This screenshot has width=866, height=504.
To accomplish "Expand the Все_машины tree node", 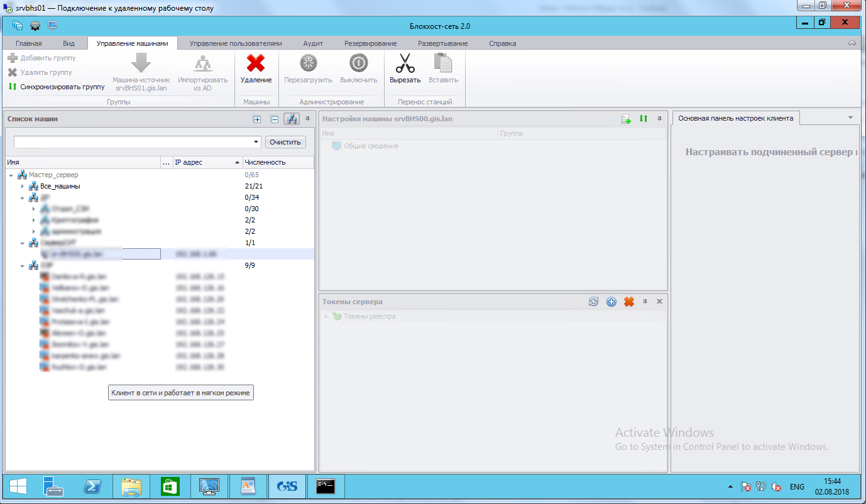I will 23,187.
